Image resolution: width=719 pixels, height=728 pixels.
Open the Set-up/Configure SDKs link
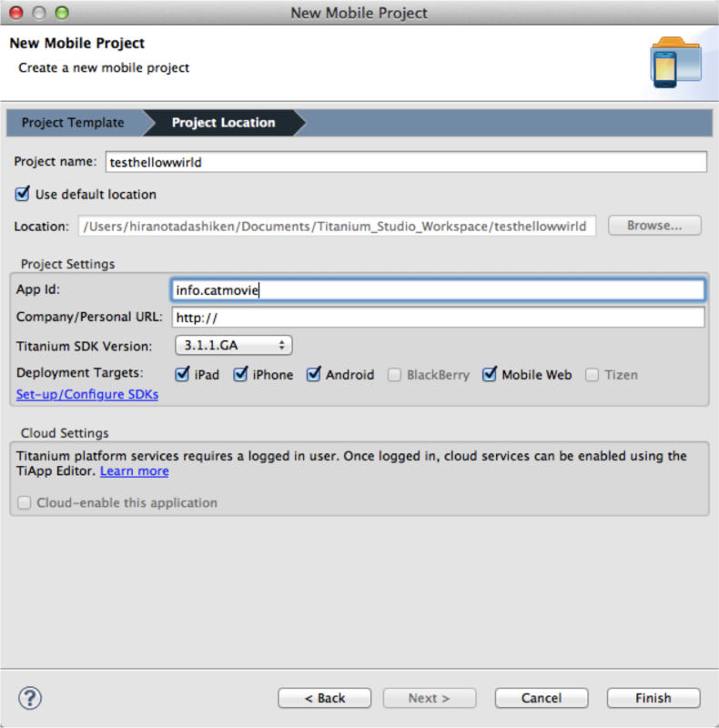tap(87, 394)
